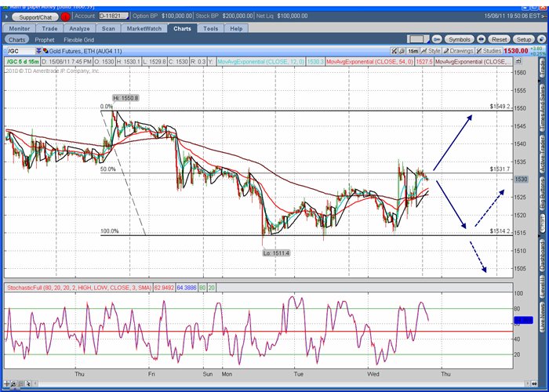Click the $1531.7 Fibonacci level label

500,169
